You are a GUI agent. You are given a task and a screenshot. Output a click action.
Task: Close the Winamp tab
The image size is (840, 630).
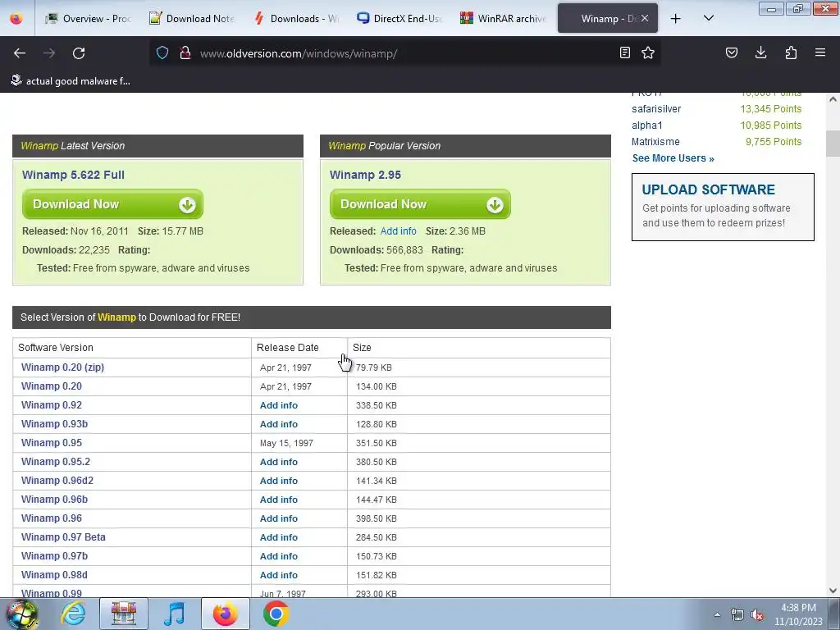pyautogui.click(x=645, y=18)
